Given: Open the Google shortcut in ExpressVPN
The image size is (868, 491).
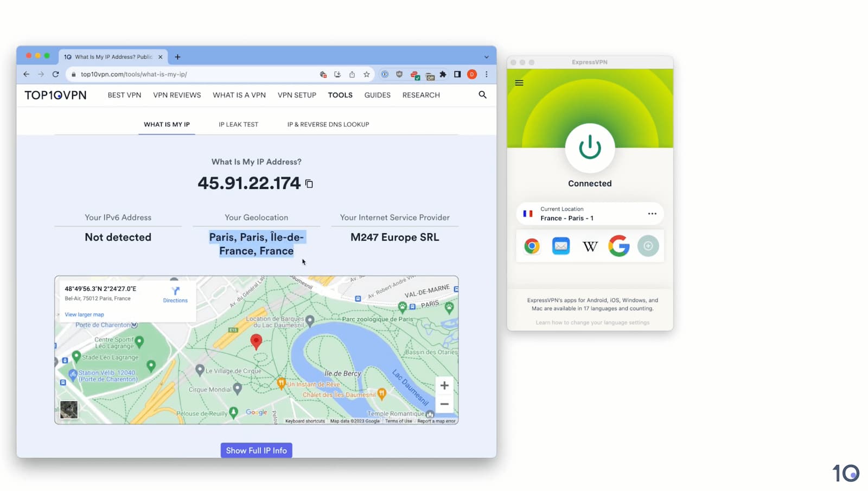Looking at the screenshot, I should 618,246.
